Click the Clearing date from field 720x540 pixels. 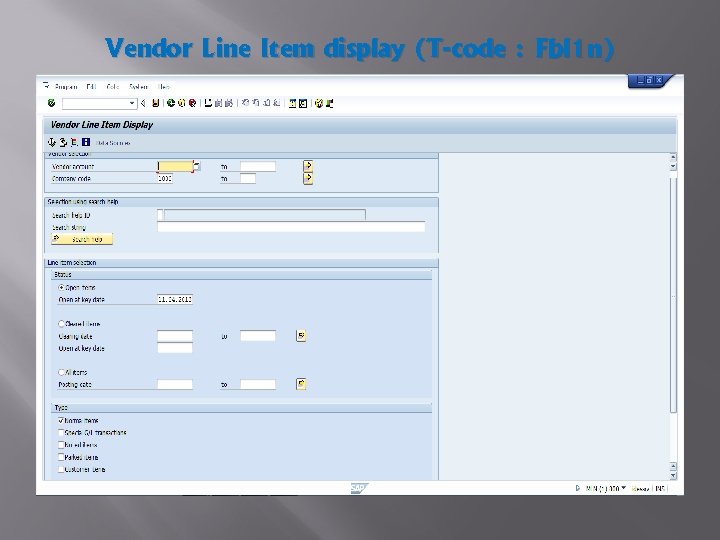(x=175, y=336)
